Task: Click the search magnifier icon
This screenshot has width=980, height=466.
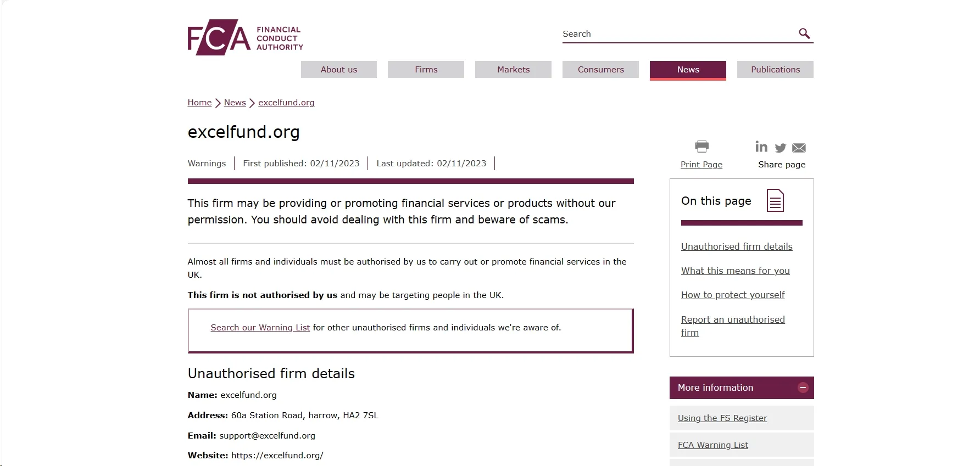Action: [804, 33]
